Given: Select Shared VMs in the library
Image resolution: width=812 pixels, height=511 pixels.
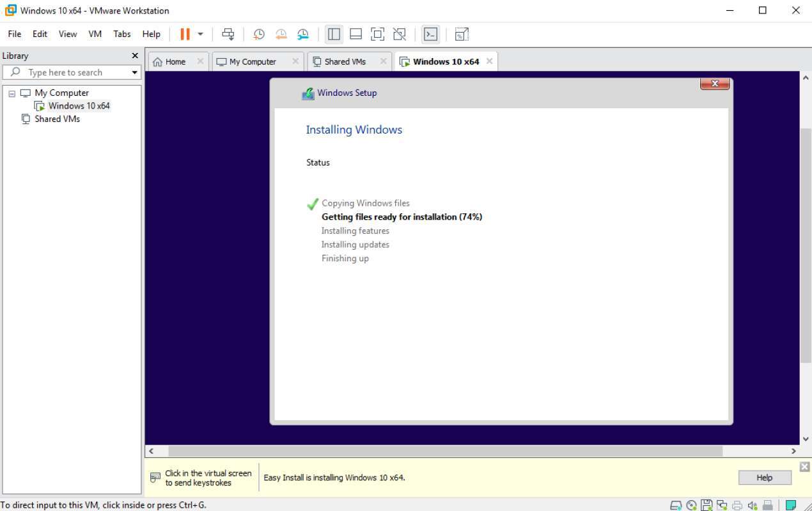Looking at the screenshot, I should [x=56, y=119].
